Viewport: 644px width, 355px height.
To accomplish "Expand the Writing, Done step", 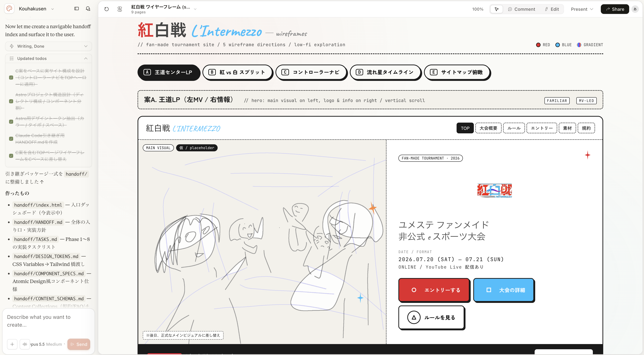I will (x=49, y=46).
